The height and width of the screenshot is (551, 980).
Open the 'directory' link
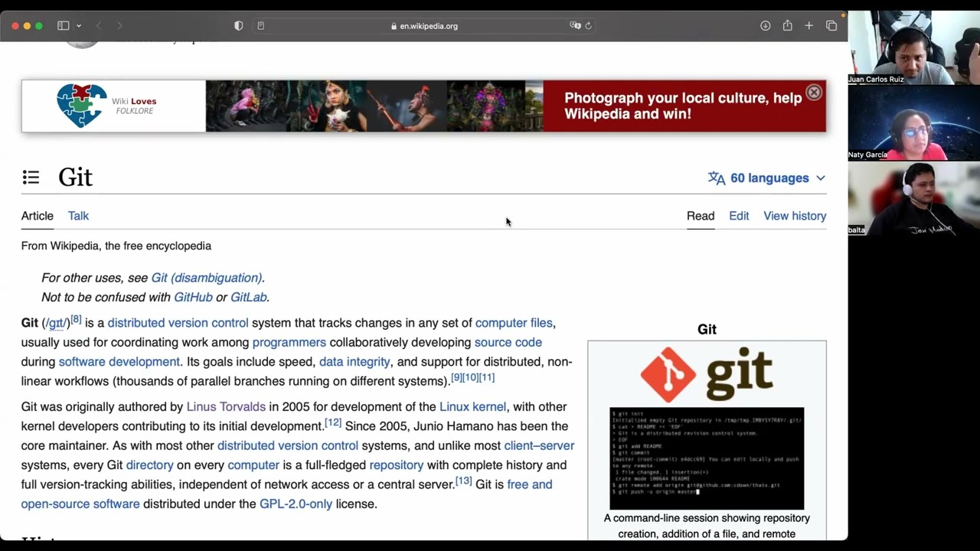[x=149, y=465]
